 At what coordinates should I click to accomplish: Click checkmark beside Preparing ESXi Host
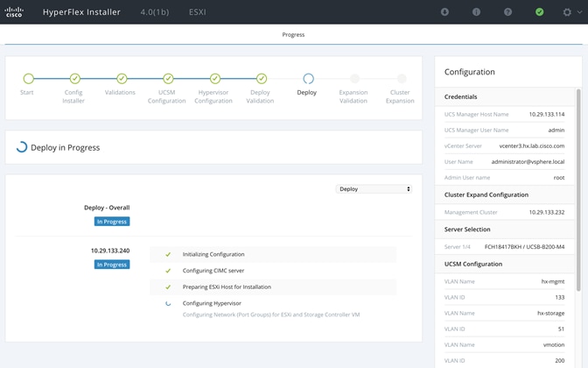pos(168,287)
